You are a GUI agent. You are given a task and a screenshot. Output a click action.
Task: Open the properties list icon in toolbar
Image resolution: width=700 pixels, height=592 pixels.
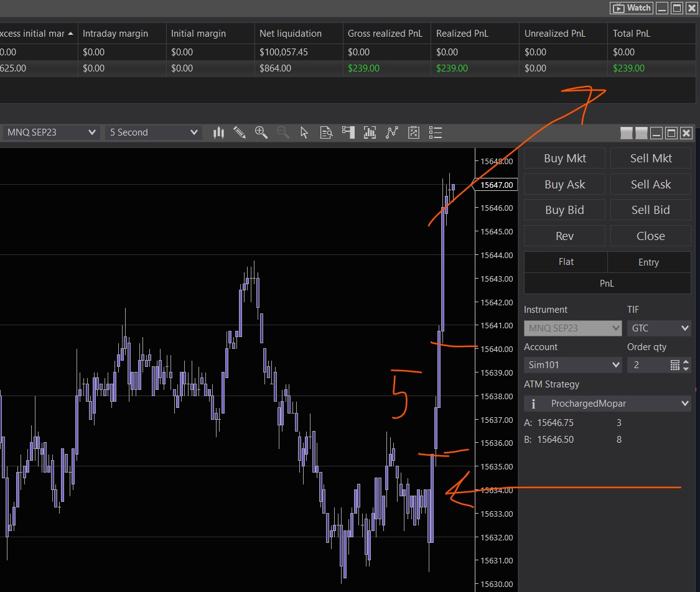pos(436,132)
